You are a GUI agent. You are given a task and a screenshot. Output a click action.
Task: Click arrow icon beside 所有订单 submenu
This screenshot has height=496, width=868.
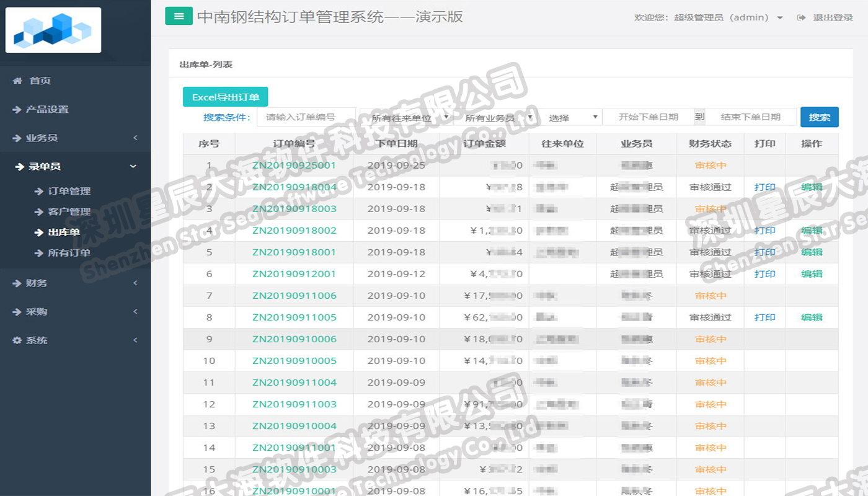click(x=39, y=253)
